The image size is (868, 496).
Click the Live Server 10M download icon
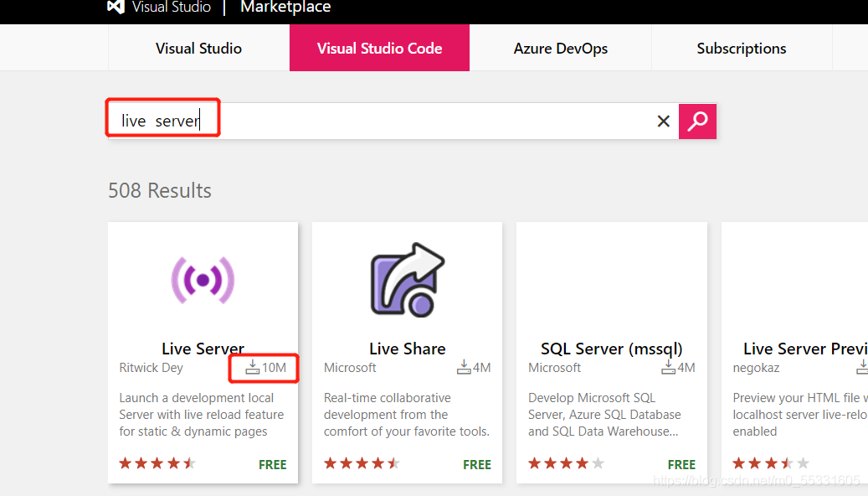(253, 367)
